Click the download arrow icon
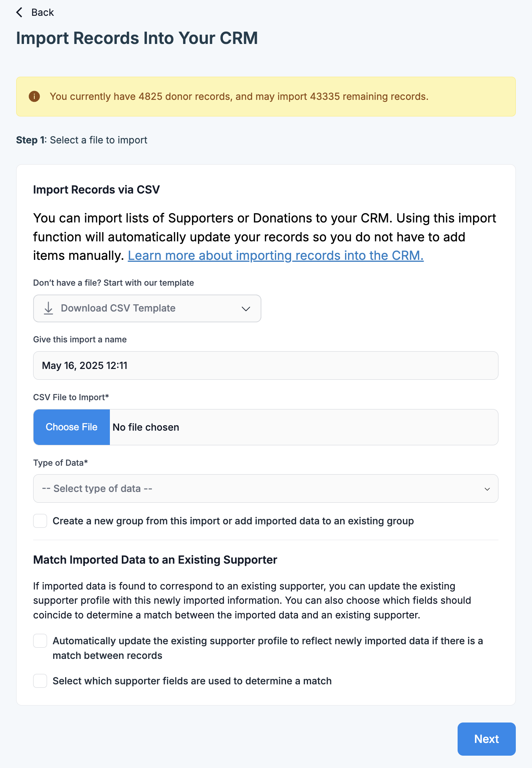Screen dimensions: 532x768 point(49,308)
